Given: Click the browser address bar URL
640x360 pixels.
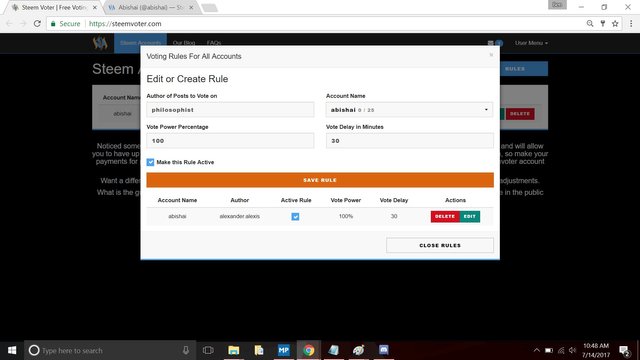Looking at the screenshot, I should point(125,24).
